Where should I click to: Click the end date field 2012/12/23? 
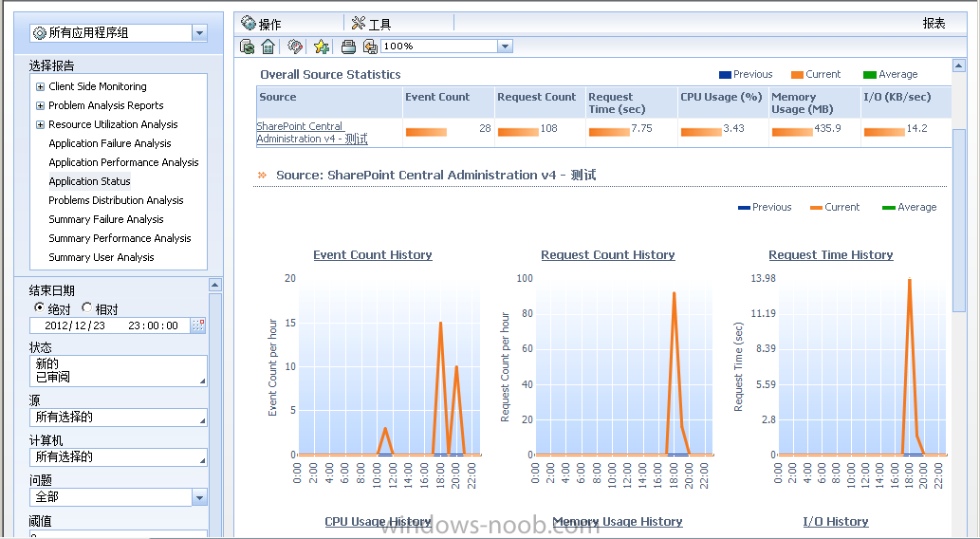click(x=110, y=325)
